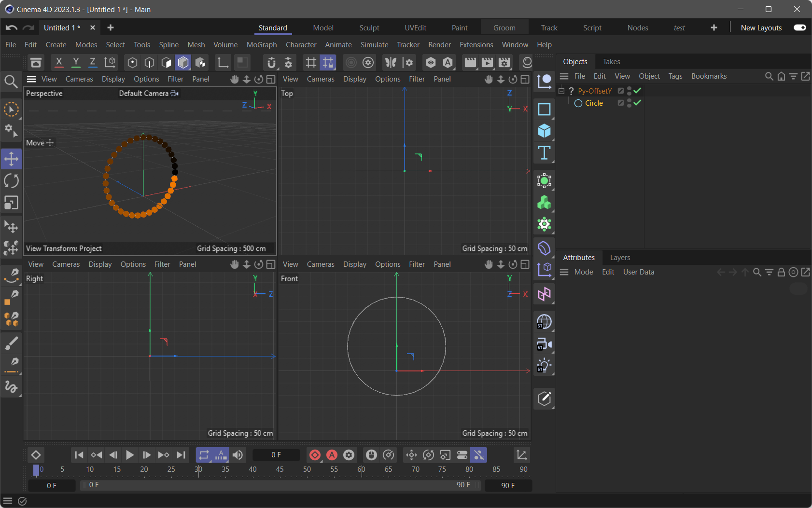Viewport: 812px width, 508px height.
Task: Jump to end of animation
Action: [181, 455]
